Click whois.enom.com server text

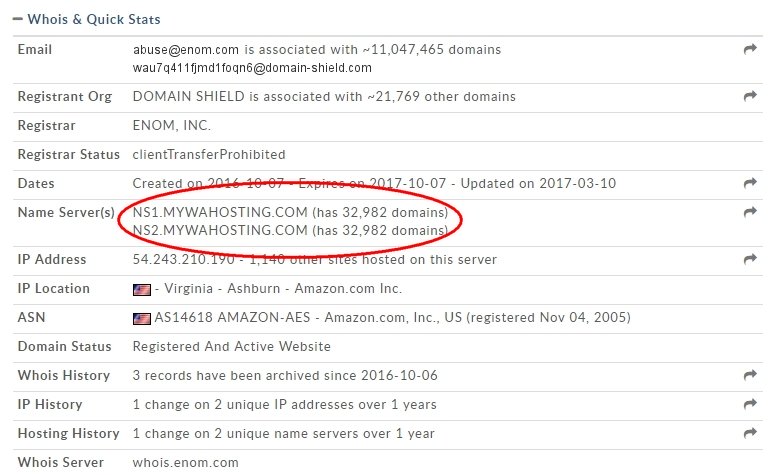pos(186,463)
